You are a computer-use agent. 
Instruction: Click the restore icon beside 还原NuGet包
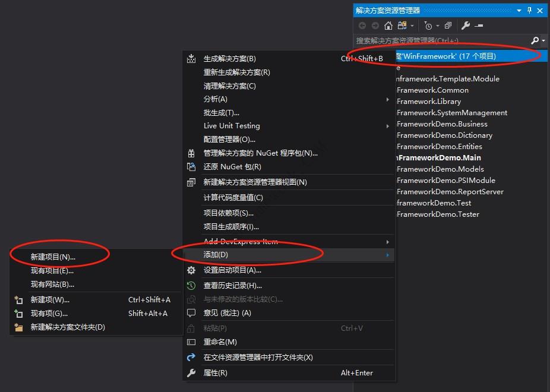(191, 167)
